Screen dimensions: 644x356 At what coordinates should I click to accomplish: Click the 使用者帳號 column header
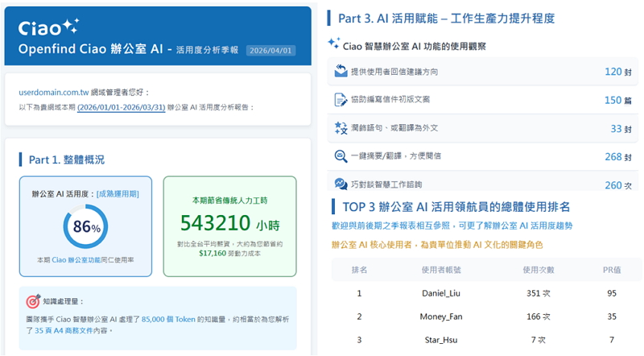[441, 270]
